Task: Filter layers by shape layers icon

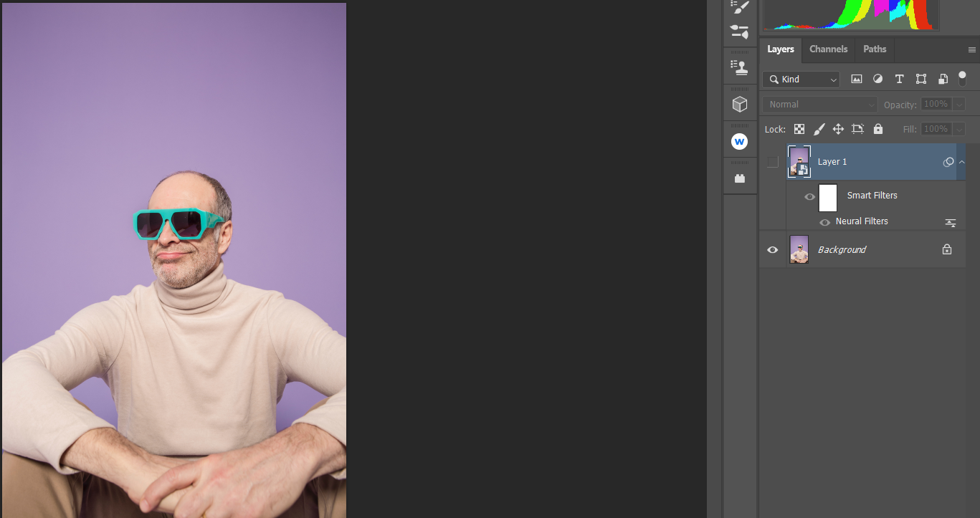Action: 921,79
